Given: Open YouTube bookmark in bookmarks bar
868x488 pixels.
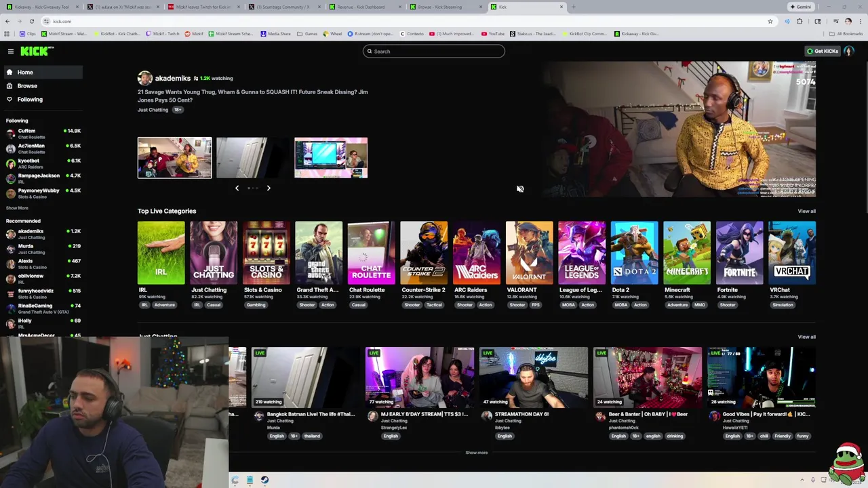Looking at the screenshot, I should [493, 33].
